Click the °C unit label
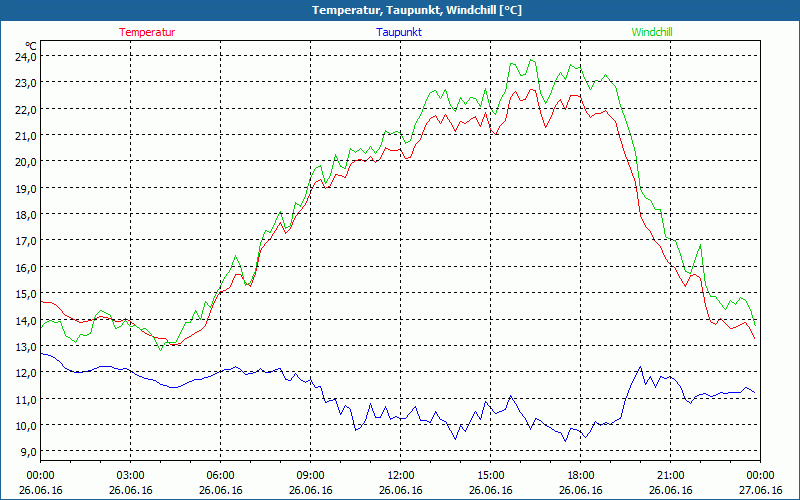Image resolution: width=800 pixels, height=500 pixels. 31,46
